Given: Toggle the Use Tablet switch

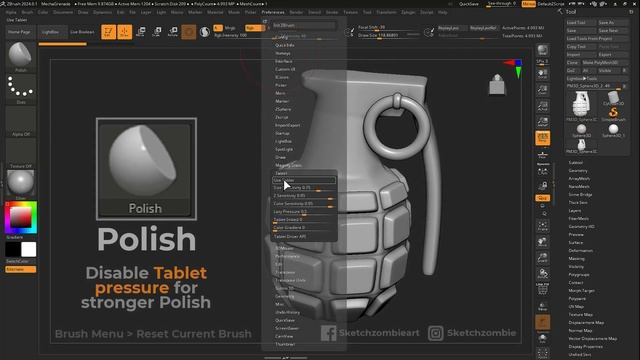Looking at the screenshot, I should pos(304,180).
